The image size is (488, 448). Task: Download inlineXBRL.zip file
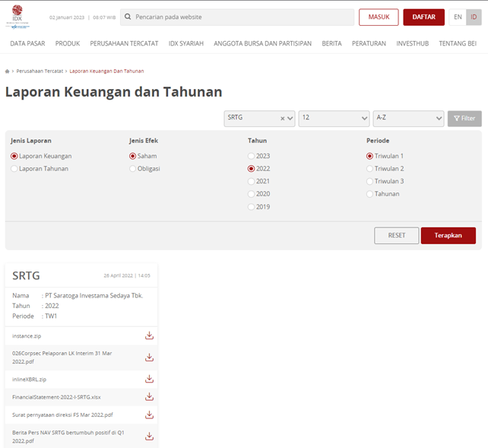tap(150, 379)
